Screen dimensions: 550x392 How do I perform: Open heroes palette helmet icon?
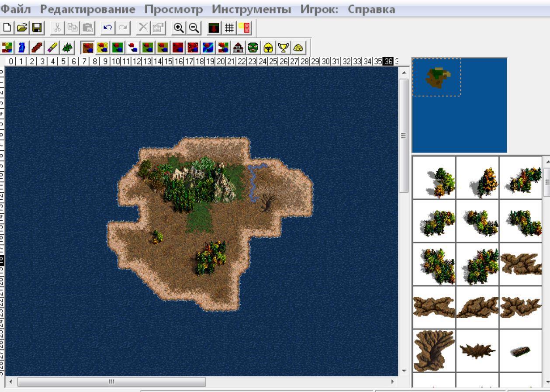(x=267, y=47)
